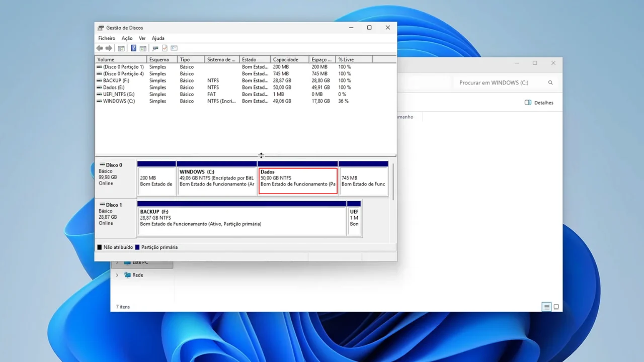Click the Não atribuído black legend swatch
The height and width of the screenshot is (362, 644).
click(x=100, y=247)
